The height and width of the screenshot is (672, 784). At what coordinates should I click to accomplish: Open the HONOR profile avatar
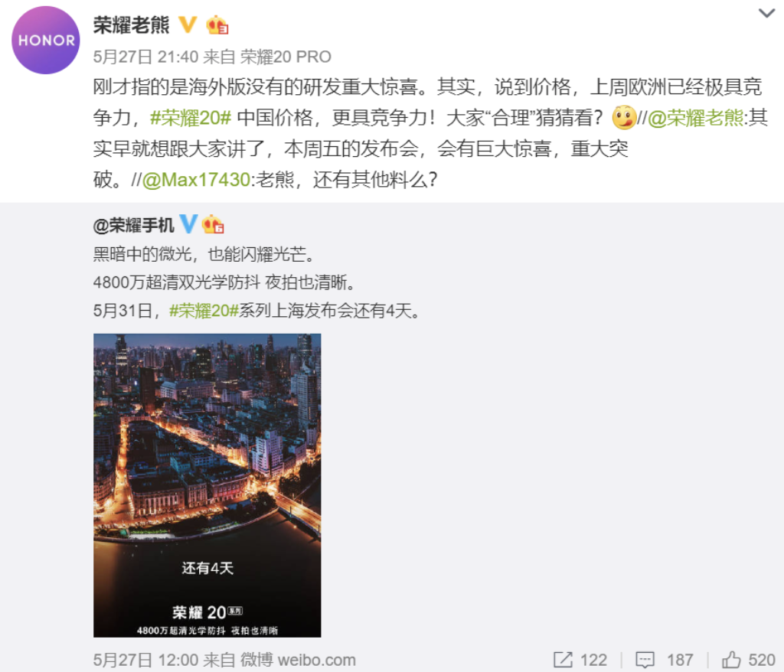[x=45, y=41]
